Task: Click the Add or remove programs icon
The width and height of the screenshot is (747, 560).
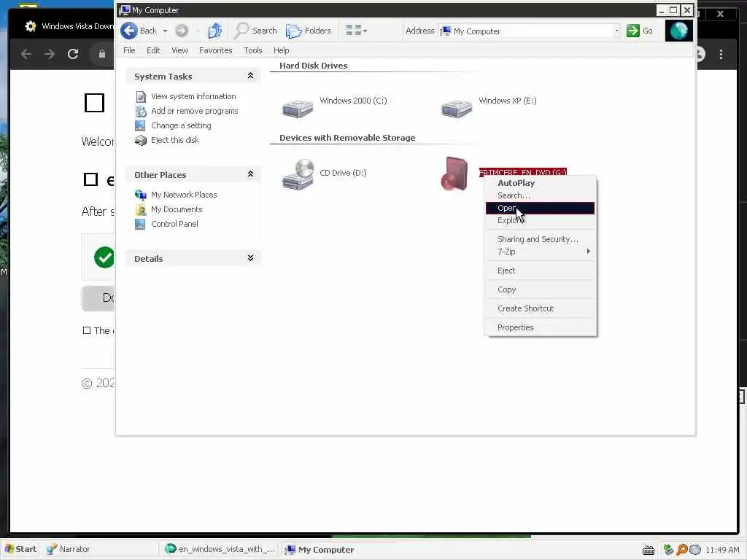Action: point(141,112)
